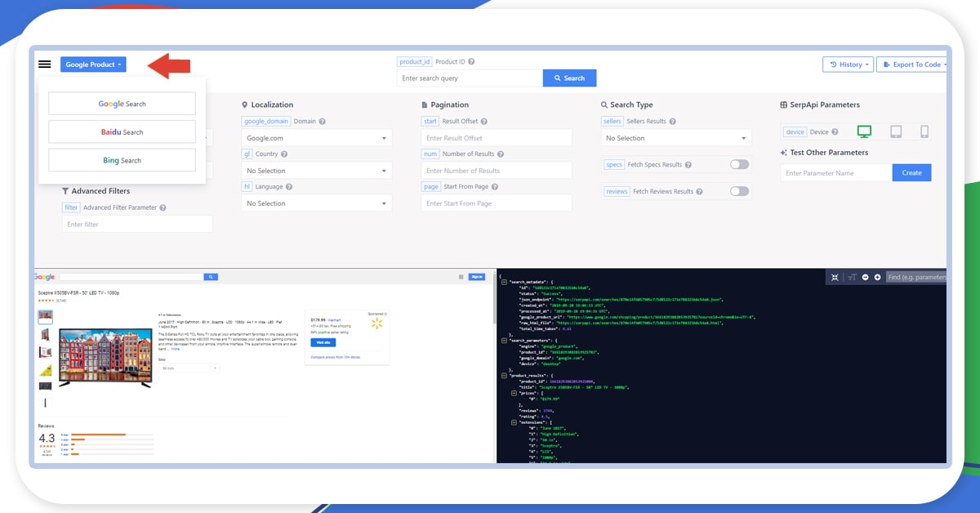The width and height of the screenshot is (980, 513).
Task: Click the search query input field
Action: (470, 78)
